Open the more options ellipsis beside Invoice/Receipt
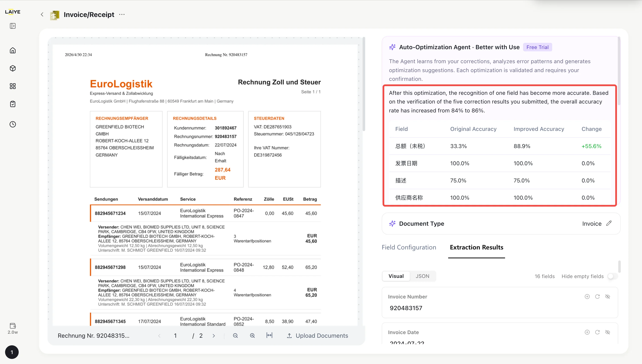The image size is (642, 364). (122, 14)
